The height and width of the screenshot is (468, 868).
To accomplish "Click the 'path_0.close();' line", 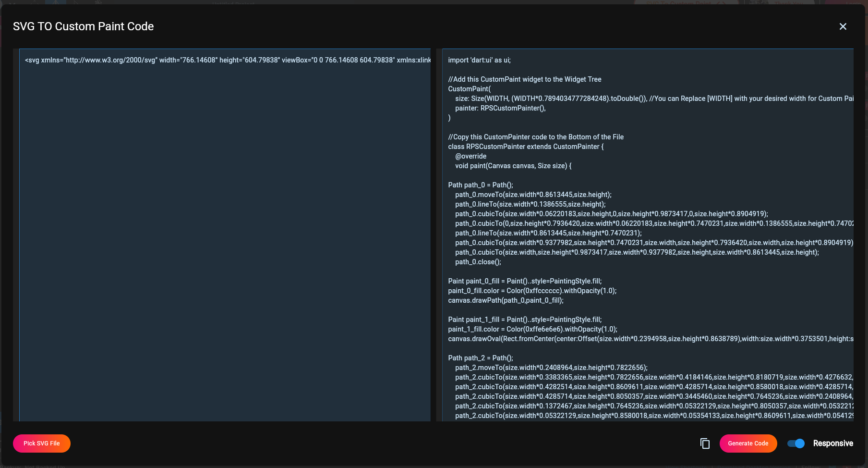I will click(478, 262).
